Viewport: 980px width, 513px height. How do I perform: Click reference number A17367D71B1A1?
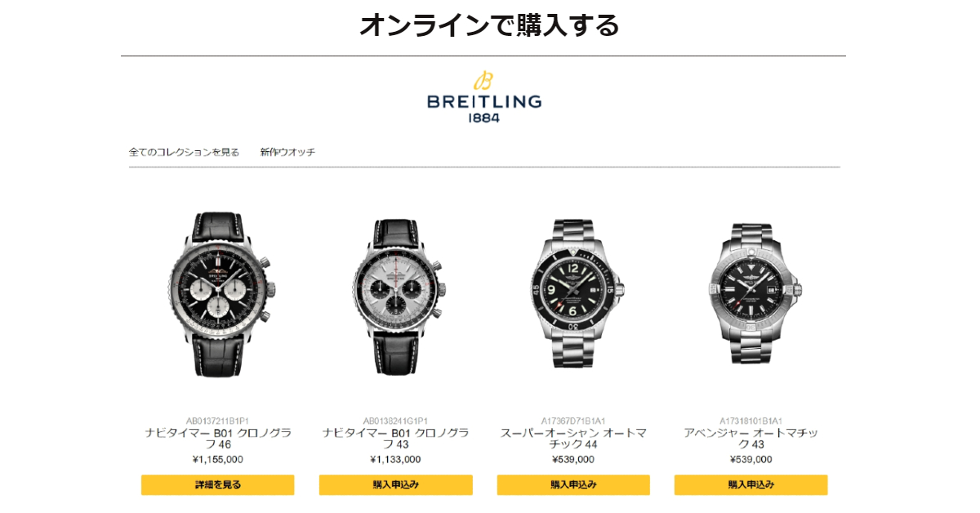(x=573, y=421)
